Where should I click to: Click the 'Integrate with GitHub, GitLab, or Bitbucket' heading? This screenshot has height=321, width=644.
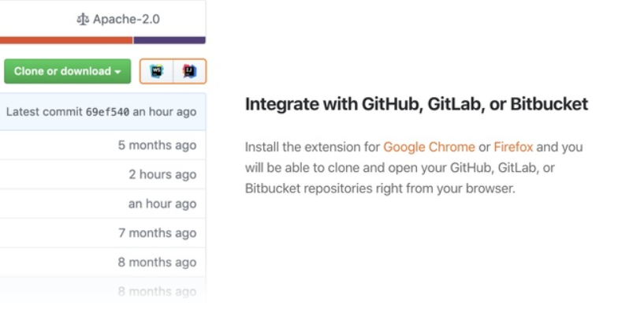(416, 104)
